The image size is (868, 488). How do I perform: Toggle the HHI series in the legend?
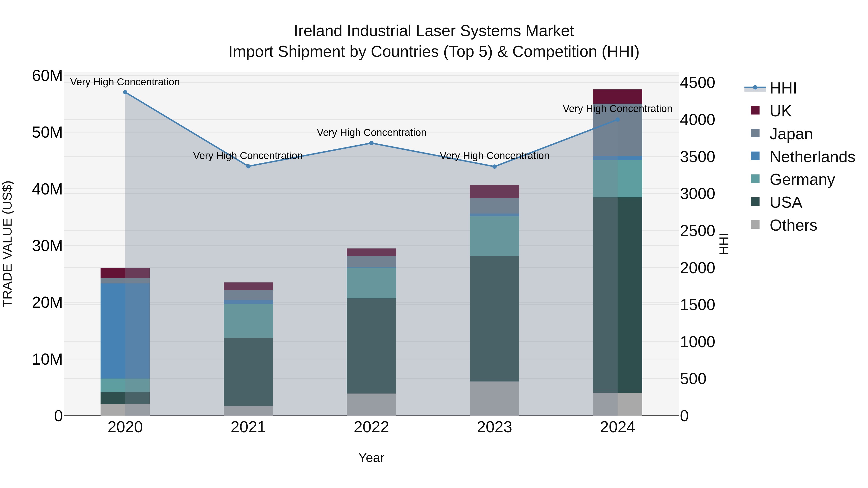[x=770, y=88]
